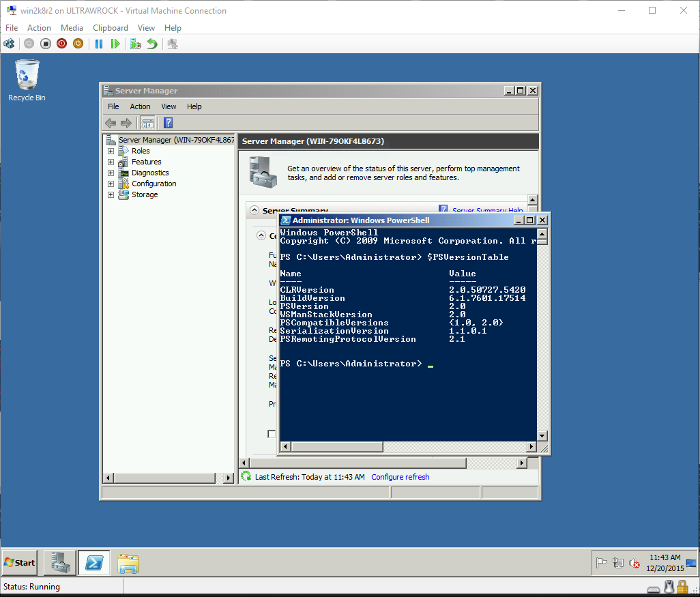Click Server Manager taskbar icon
This screenshot has height=597, width=700.
60,563
